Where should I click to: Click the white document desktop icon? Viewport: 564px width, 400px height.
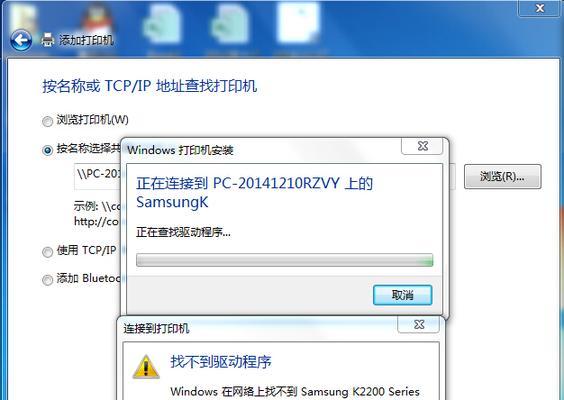298,23
